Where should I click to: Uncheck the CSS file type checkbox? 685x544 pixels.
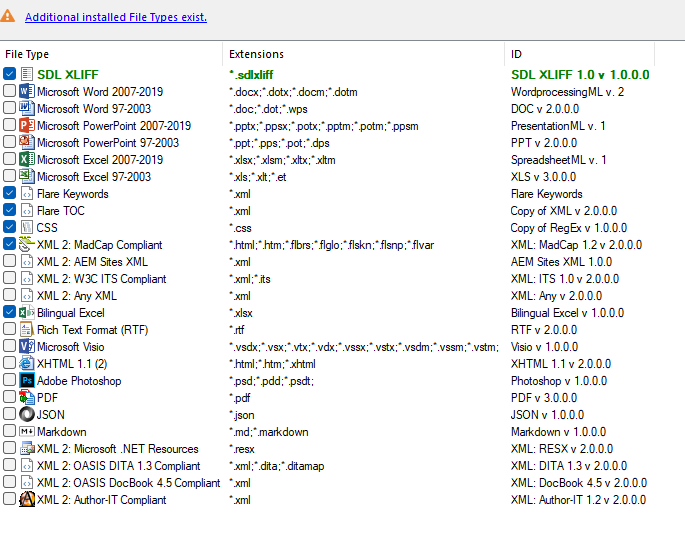point(9,227)
